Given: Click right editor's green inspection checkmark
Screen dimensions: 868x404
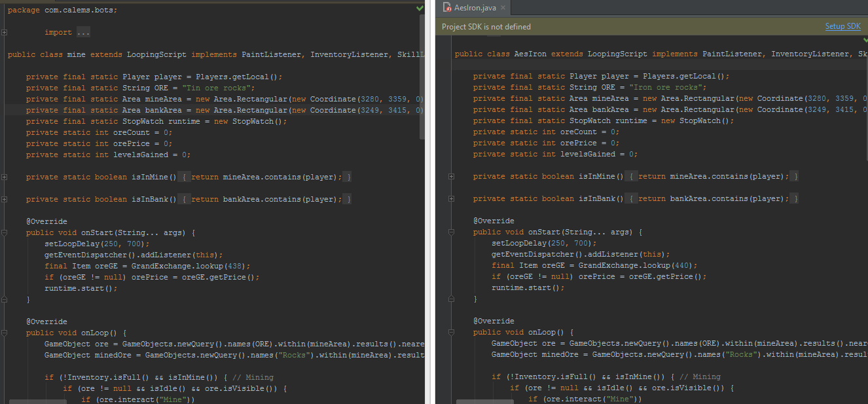Looking at the screenshot, I should point(865,41).
